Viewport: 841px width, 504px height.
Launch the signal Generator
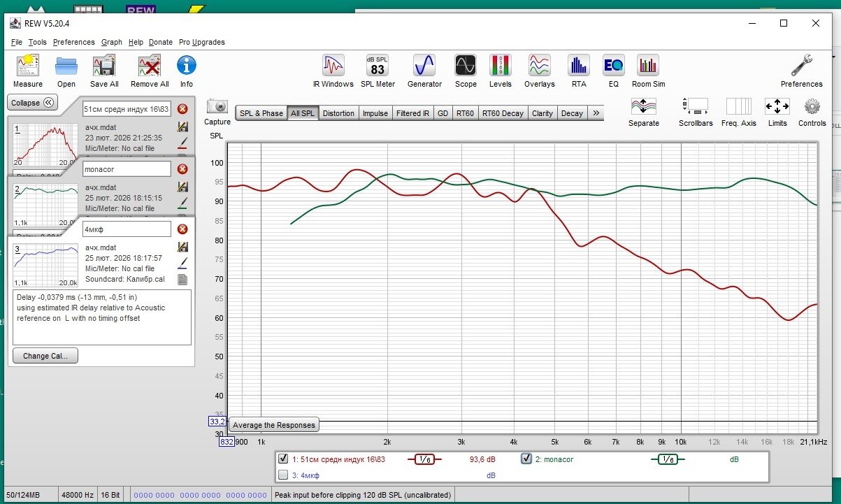coord(424,71)
